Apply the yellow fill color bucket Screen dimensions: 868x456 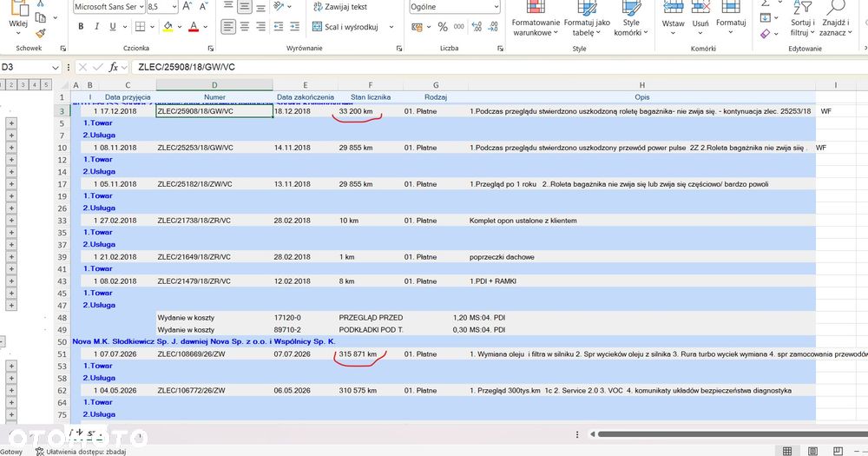coord(168,27)
